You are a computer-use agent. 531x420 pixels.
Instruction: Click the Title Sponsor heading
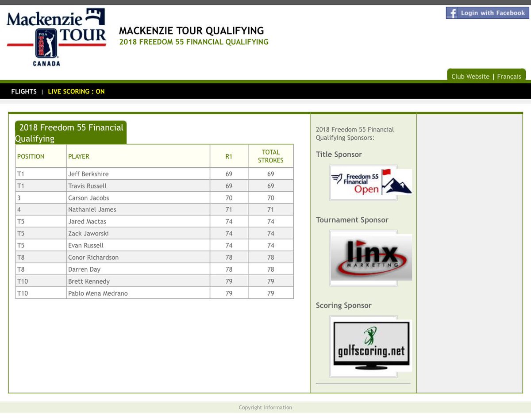coord(339,154)
